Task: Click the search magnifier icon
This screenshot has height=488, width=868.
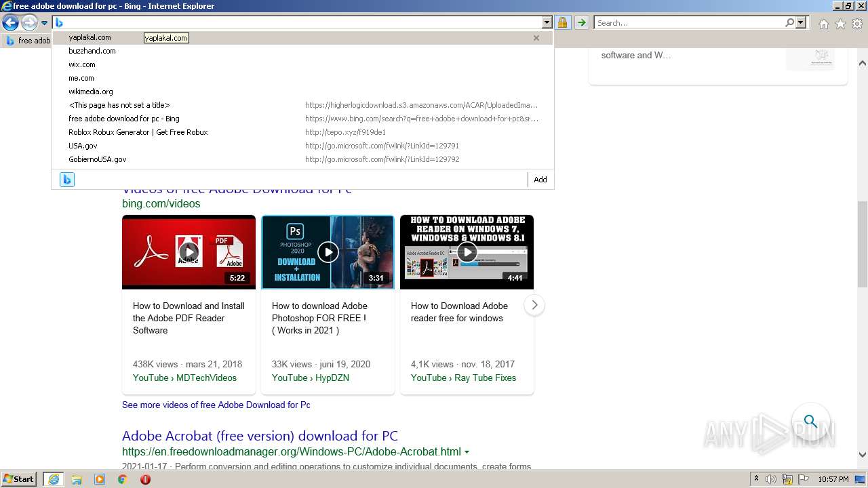Action: [789, 23]
